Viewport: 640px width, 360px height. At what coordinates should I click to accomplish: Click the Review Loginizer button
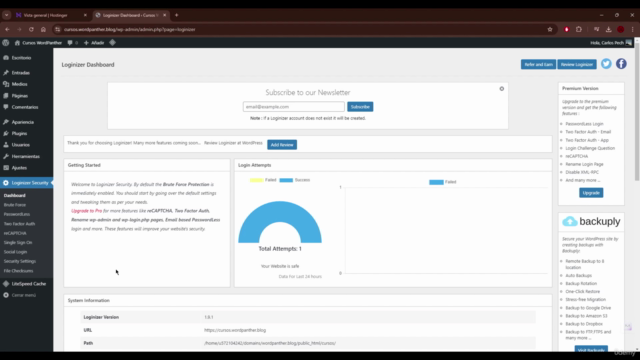[x=577, y=64]
